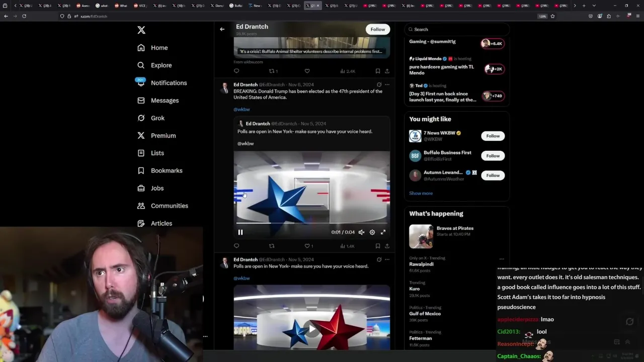Open Ted's Day 3 first run space
Screen dimensions: 644x362
(x=457, y=93)
